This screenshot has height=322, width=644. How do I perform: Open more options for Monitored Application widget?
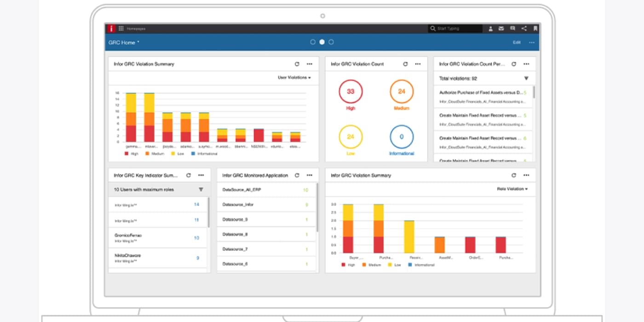point(310,175)
